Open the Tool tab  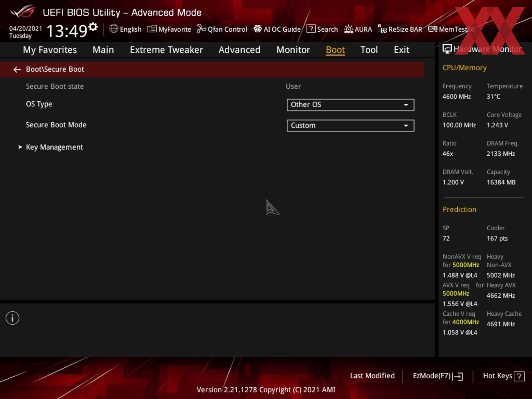coord(369,50)
